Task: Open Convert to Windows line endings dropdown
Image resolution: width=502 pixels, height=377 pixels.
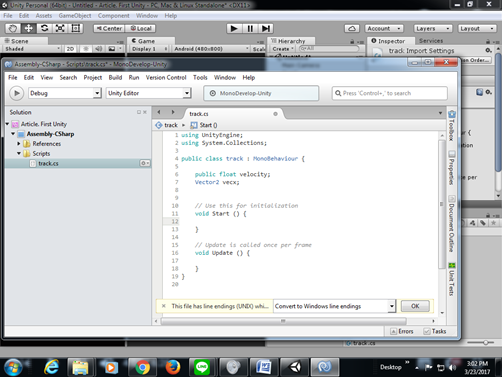Action: pyautogui.click(x=334, y=306)
